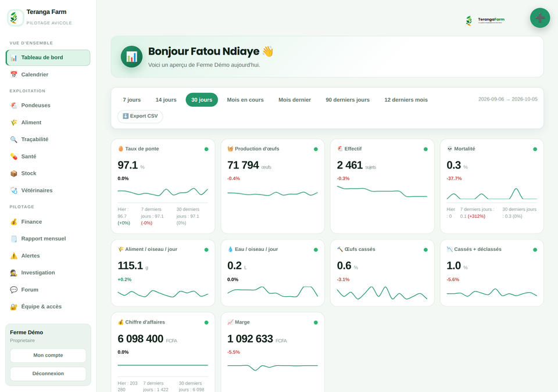Click the Aliment wheat icon in sidebar

14,123
